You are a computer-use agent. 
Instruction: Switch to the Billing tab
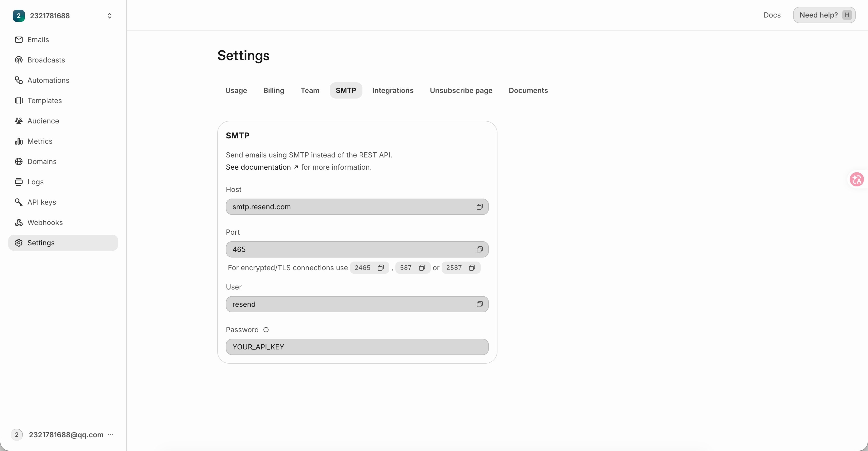pyautogui.click(x=274, y=90)
